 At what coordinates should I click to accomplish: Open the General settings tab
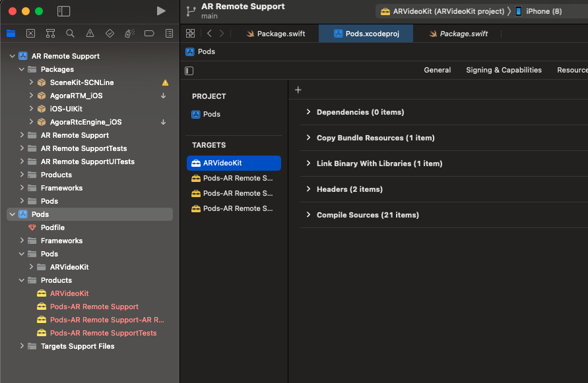click(x=438, y=70)
